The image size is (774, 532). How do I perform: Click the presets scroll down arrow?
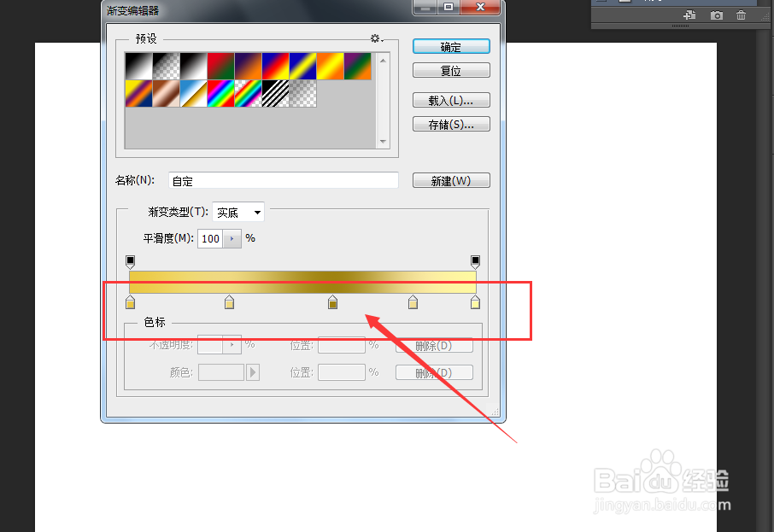click(x=383, y=142)
